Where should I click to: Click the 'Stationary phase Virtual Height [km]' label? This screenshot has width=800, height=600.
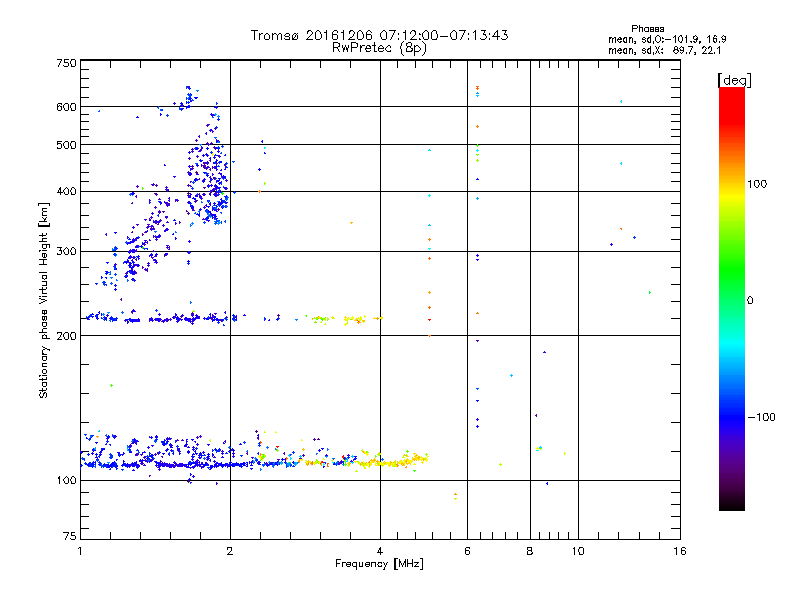coord(43,301)
